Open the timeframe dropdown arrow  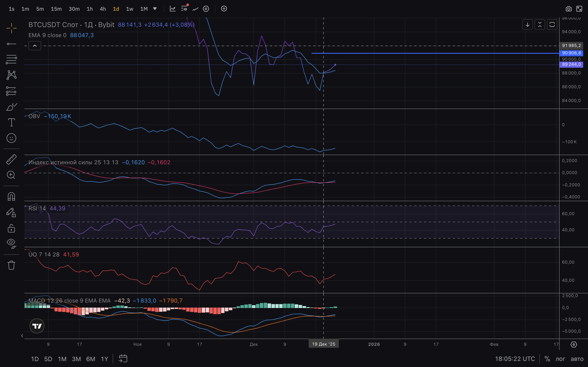pyautogui.click(x=155, y=9)
